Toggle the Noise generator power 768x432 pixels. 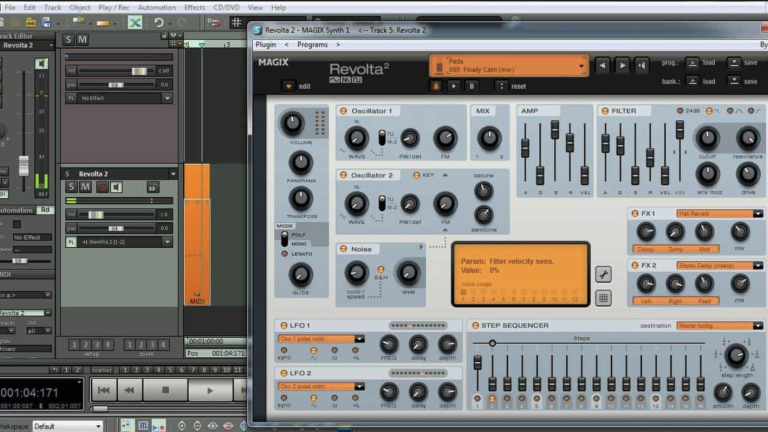(x=343, y=249)
